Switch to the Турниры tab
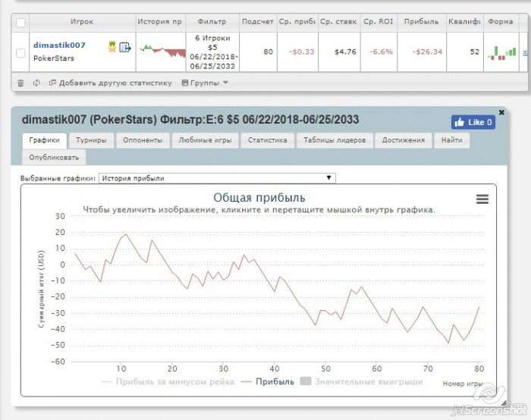Screen dimensions: 531x420 point(91,140)
